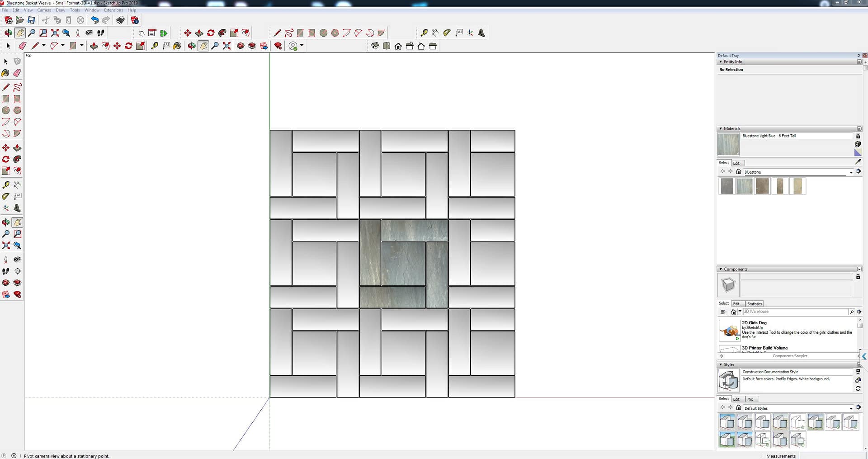Click the search magnifier beside 3D Warehouse field
The width and height of the screenshot is (868, 459).
tap(852, 312)
